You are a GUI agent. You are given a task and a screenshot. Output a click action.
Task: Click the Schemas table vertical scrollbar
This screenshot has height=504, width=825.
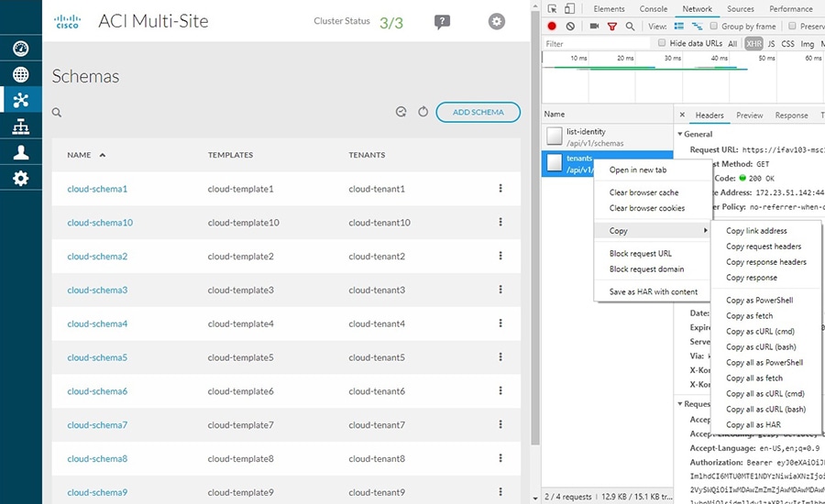[x=535, y=232]
